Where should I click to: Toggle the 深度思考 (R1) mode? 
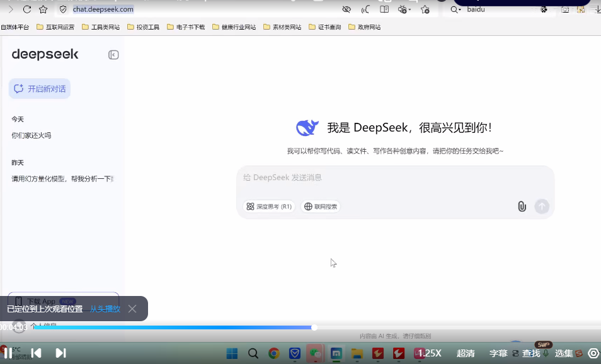pos(269,207)
